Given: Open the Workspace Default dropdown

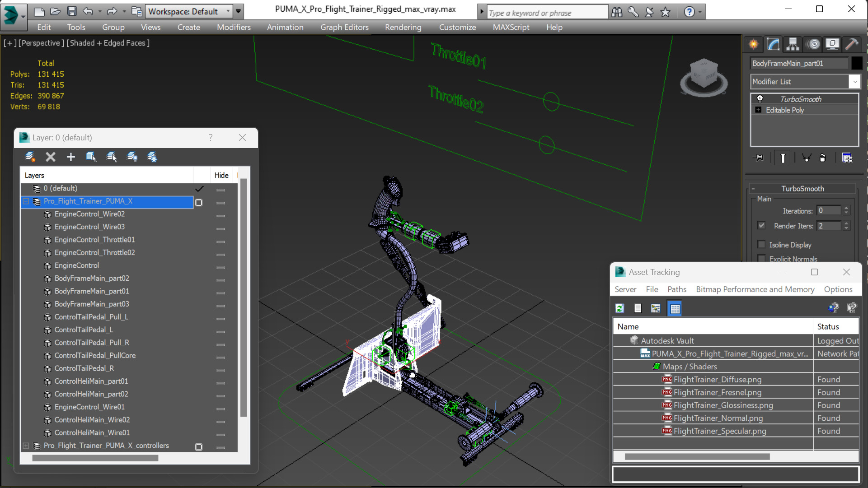Looking at the screenshot, I should 228,11.
